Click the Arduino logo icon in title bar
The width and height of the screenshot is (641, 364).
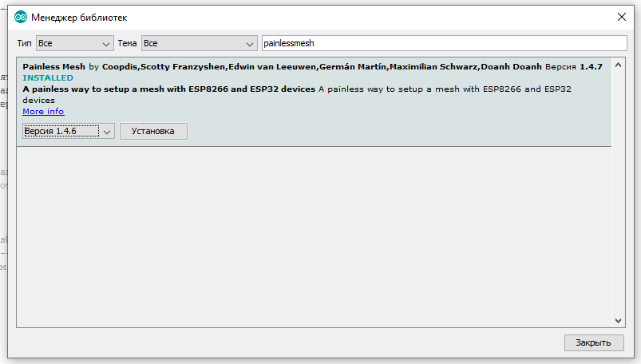[21, 18]
